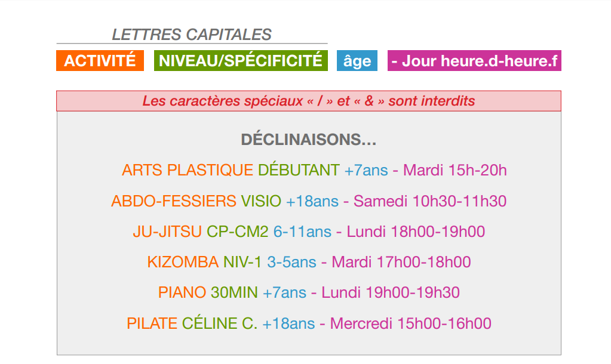Viewport: 611px width, 364px height.
Task: Click CÉLINE C. green text
Action: (220, 323)
